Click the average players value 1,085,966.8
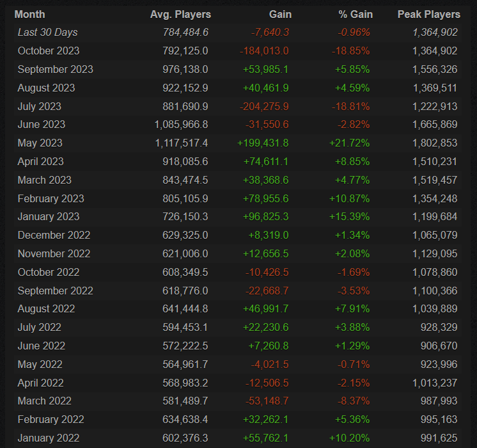 [x=182, y=125]
